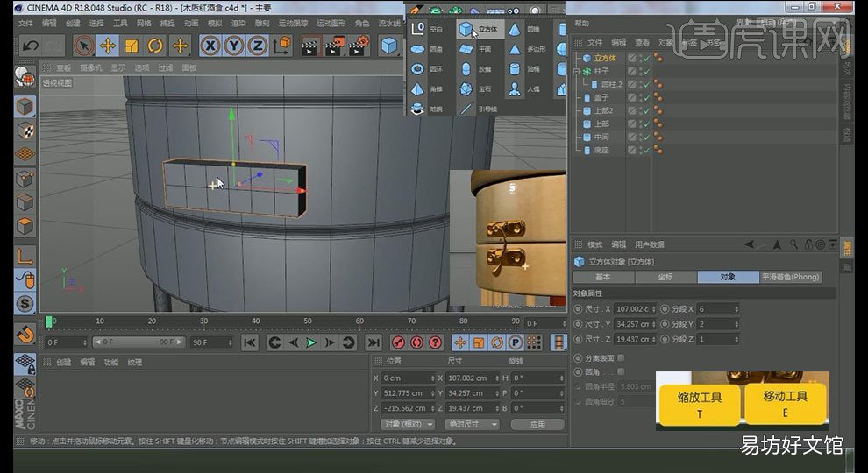Click the play forward button
The width and height of the screenshot is (868, 473).
coord(311,343)
